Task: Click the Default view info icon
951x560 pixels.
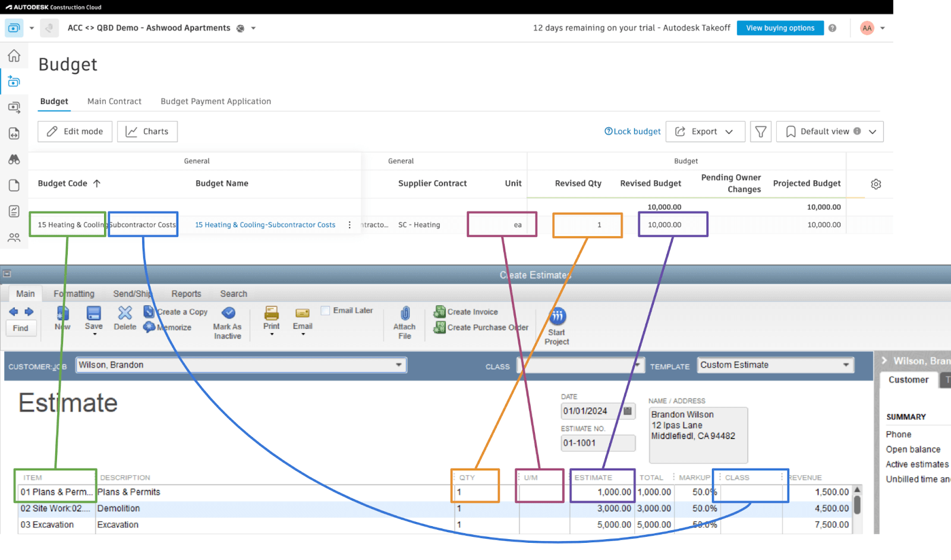Action: pyautogui.click(x=857, y=131)
